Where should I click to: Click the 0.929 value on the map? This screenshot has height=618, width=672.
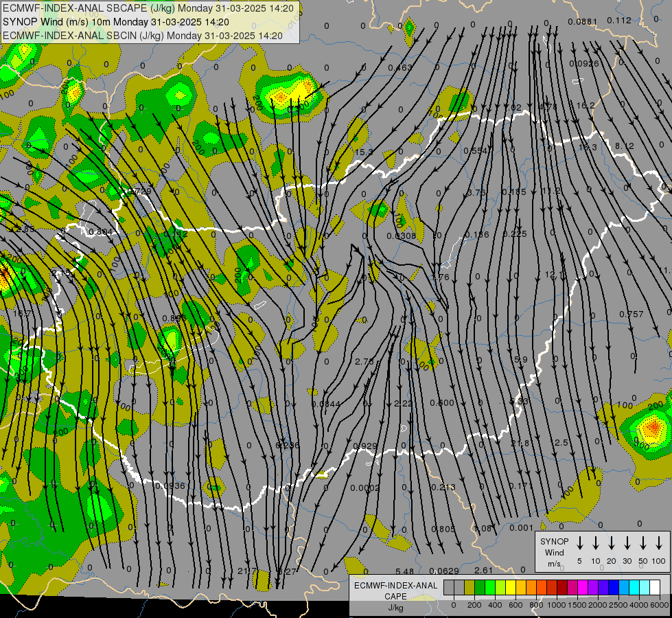364,446
